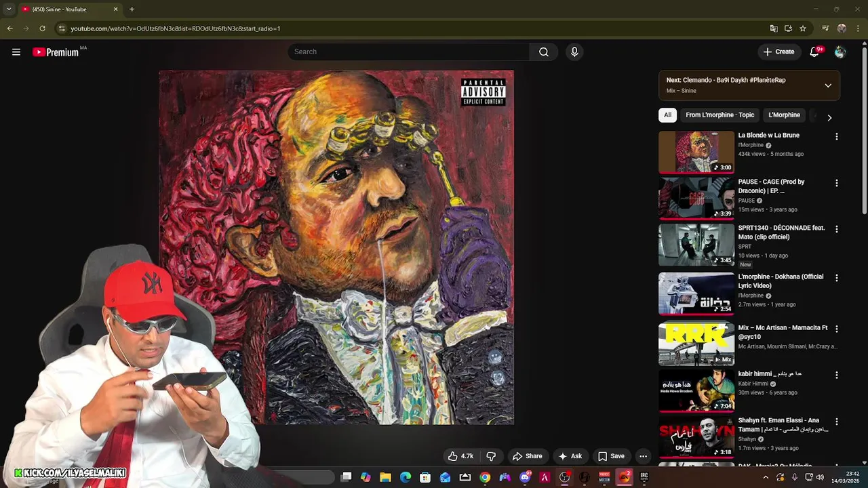This screenshot has height=488, width=868.
Task: Click the browser address bar URL
Action: pyautogui.click(x=176, y=28)
